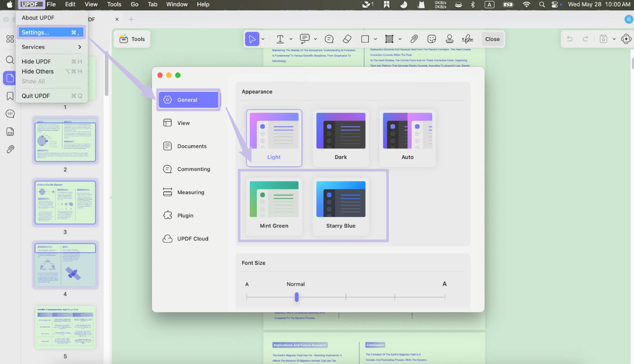Expand the hatched area tool dropdown
The width and height of the screenshot is (634, 364).
[x=400, y=39]
